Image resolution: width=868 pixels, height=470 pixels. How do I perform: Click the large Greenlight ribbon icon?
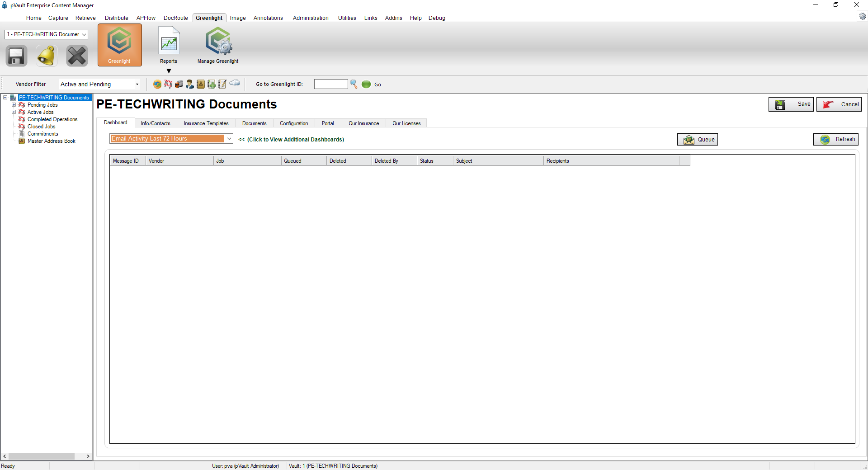coord(119,45)
